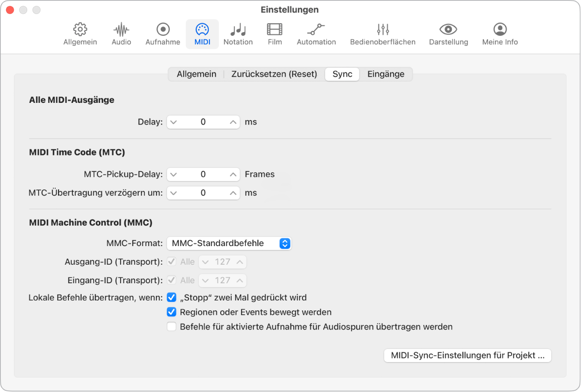Click the MTC-Übertragung verzögern um value field
The height and width of the screenshot is (392, 581).
pos(203,193)
